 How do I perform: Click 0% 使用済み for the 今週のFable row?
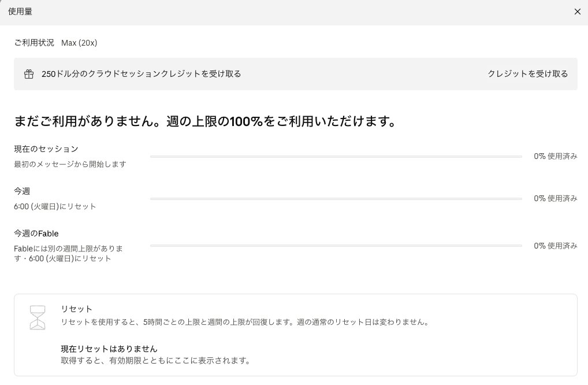tap(556, 246)
